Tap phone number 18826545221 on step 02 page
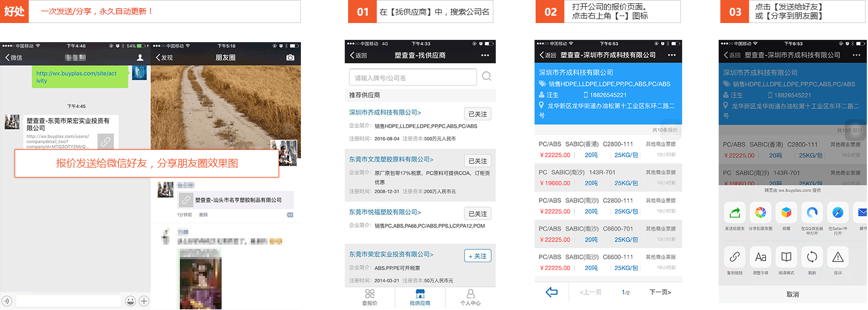This screenshot has width=868, height=310. [x=608, y=95]
